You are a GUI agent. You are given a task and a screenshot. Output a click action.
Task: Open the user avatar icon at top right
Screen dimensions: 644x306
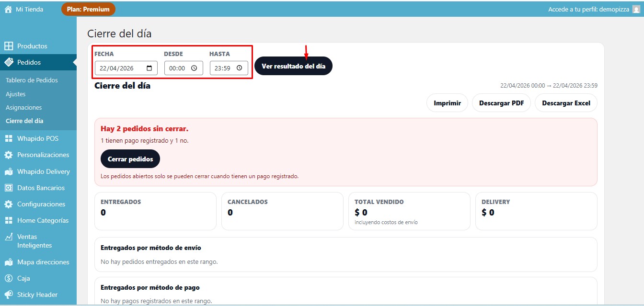(636, 9)
